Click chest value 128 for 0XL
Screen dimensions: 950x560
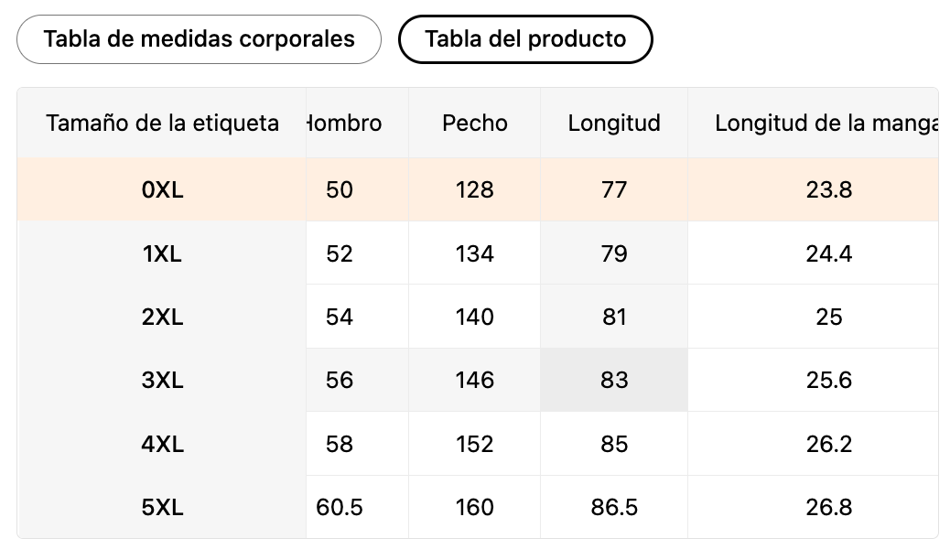(474, 189)
